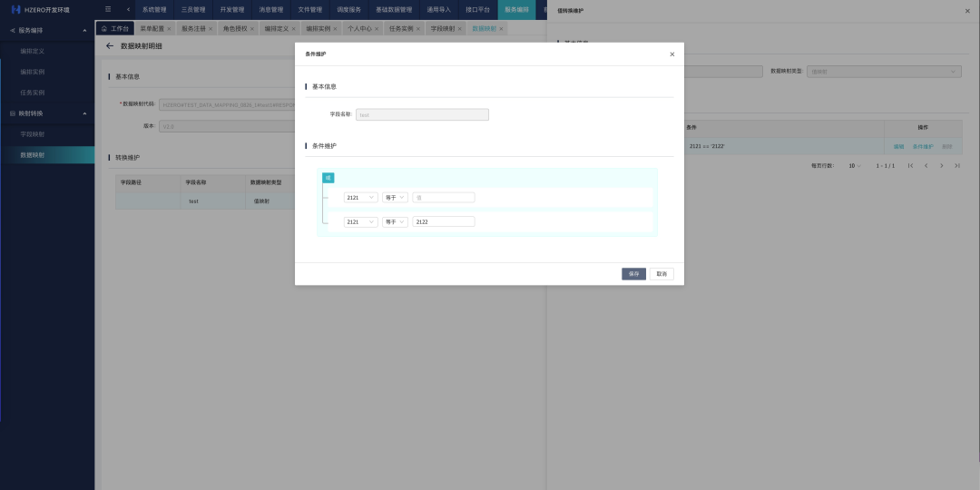Toggle the 或 logic operator tag
The width and height of the screenshot is (980, 490).
click(x=328, y=178)
